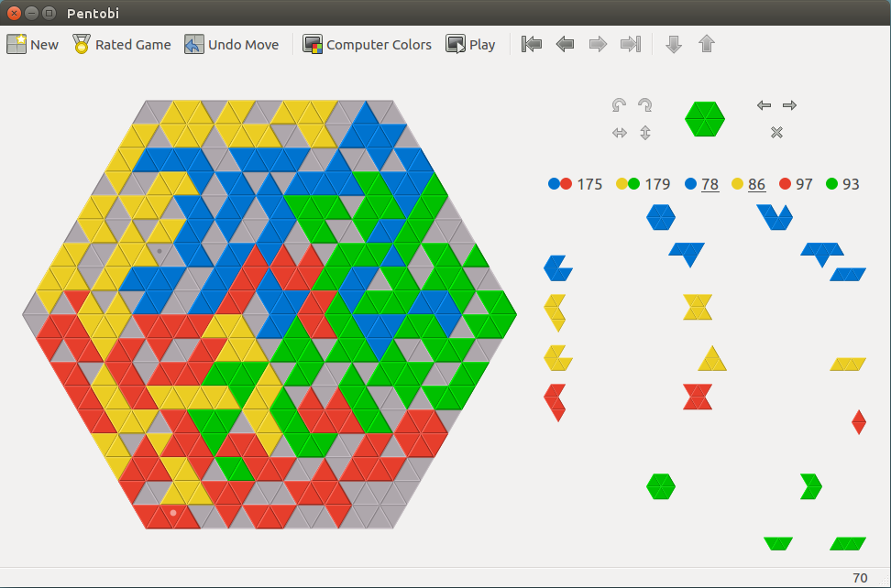Screen dimensions: 891x588
Task: Click the Play toolbar icon
Action: (x=456, y=44)
